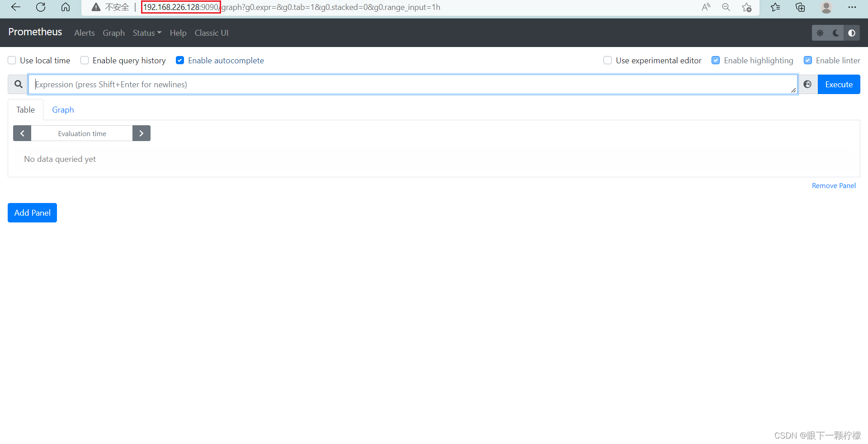This screenshot has width=868, height=444.
Task: Add page to favorites star icon
Action: pos(747,7)
